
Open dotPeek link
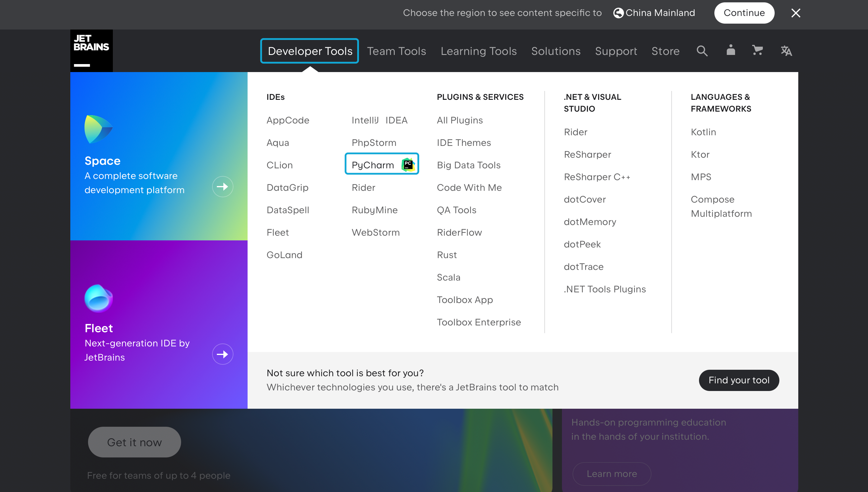click(x=582, y=244)
